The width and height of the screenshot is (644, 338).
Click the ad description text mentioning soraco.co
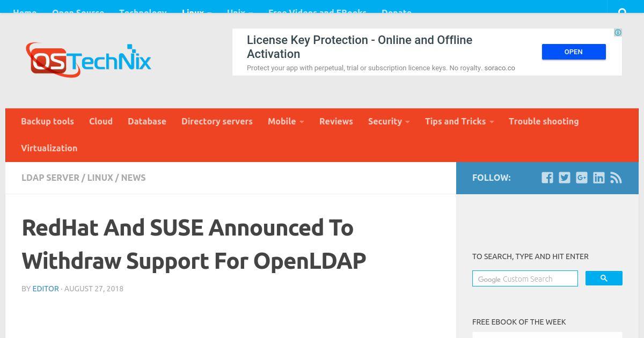point(381,68)
